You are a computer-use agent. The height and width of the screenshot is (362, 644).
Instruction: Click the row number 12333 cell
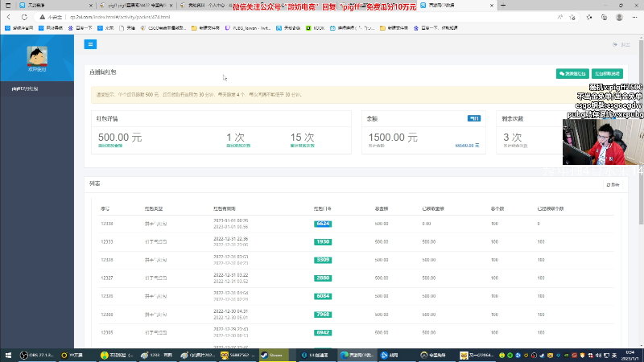[x=107, y=242]
